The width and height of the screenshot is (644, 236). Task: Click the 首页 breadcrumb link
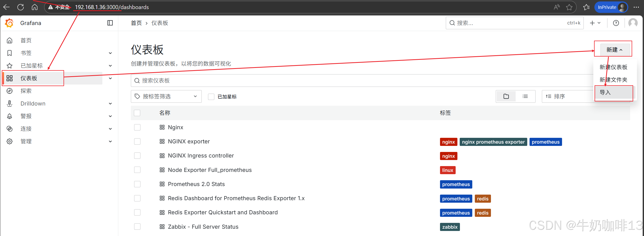coord(136,23)
